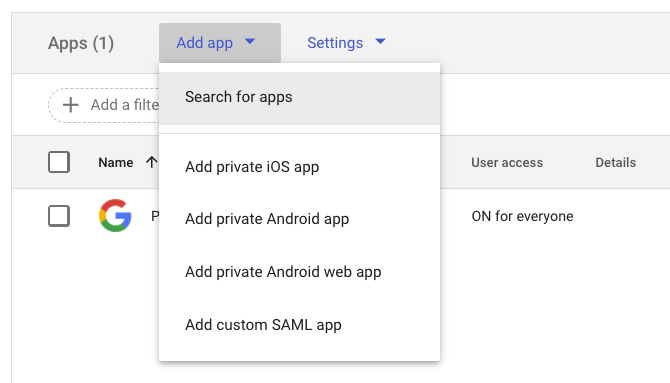The height and width of the screenshot is (383, 670).
Task: Click the plus icon in Add a filter
Action: [71, 105]
